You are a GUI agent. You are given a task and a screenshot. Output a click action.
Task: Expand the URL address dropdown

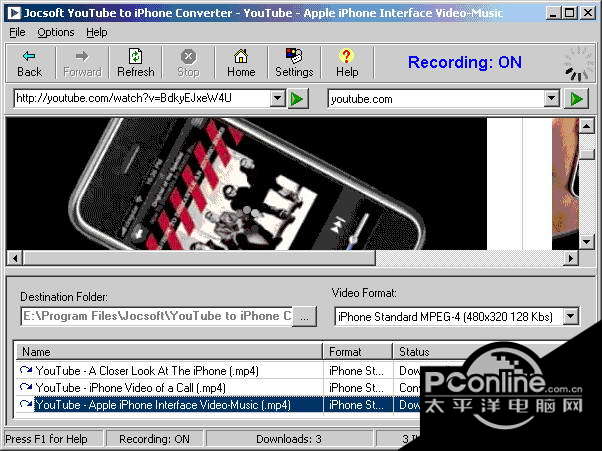(x=277, y=99)
